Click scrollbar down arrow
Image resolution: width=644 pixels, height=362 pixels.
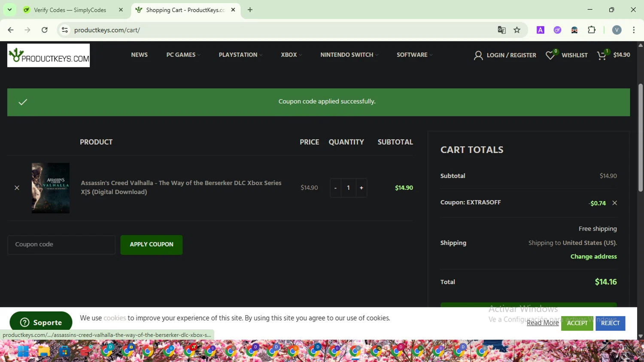pyautogui.click(x=641, y=337)
